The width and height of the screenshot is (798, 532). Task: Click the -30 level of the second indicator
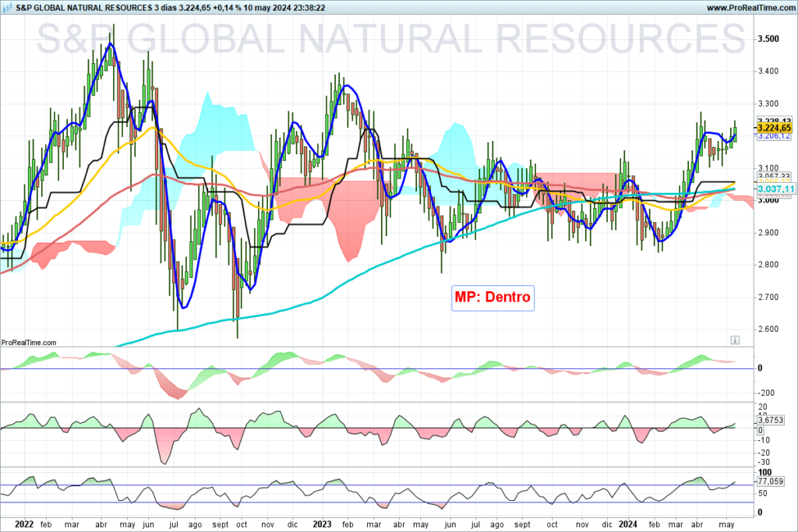click(764, 463)
